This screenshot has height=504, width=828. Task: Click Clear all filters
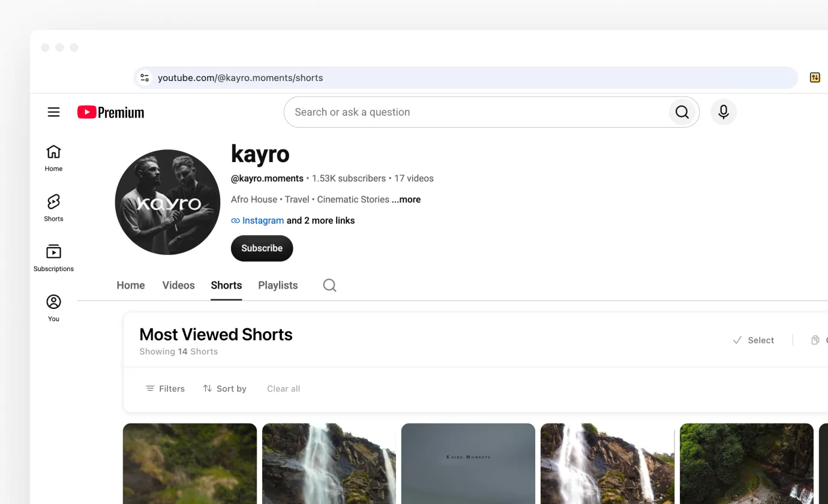tap(283, 389)
